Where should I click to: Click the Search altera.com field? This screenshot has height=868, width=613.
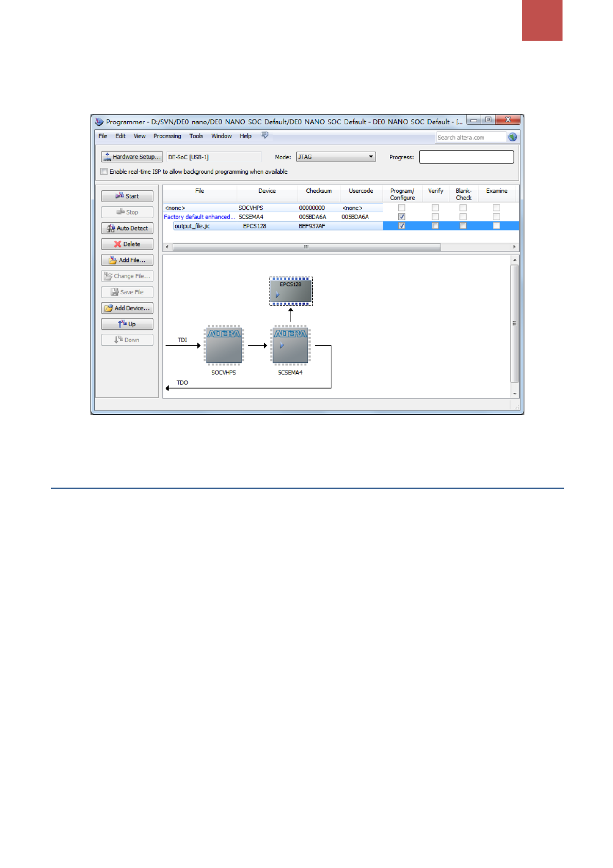pyautogui.click(x=471, y=137)
